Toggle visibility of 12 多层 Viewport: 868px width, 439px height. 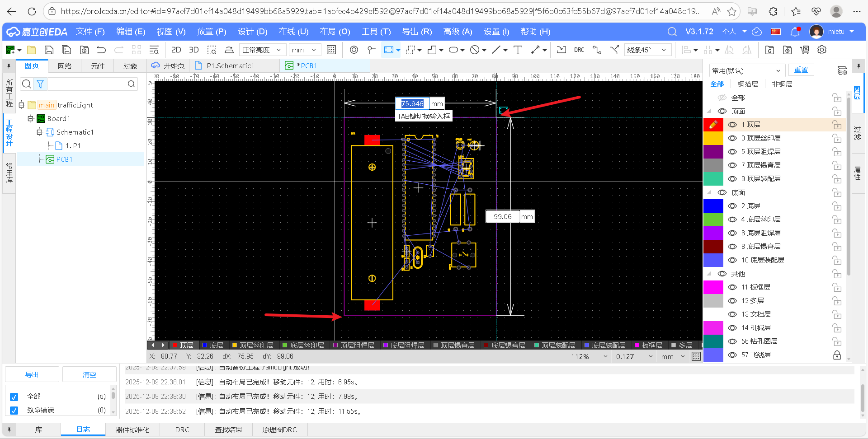point(732,301)
